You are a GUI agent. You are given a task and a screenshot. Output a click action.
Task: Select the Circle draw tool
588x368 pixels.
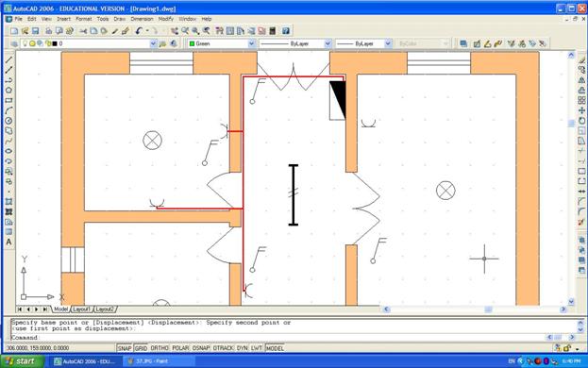tap(8, 121)
